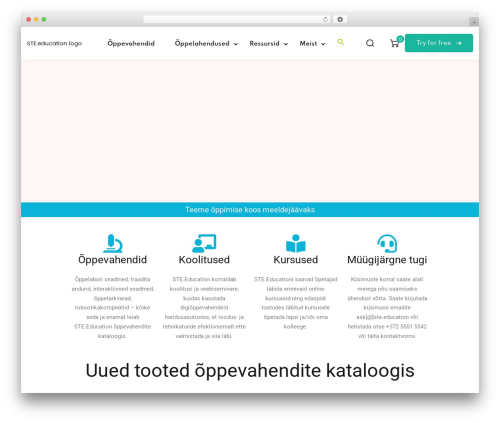Click the Try for free button

coord(439,43)
